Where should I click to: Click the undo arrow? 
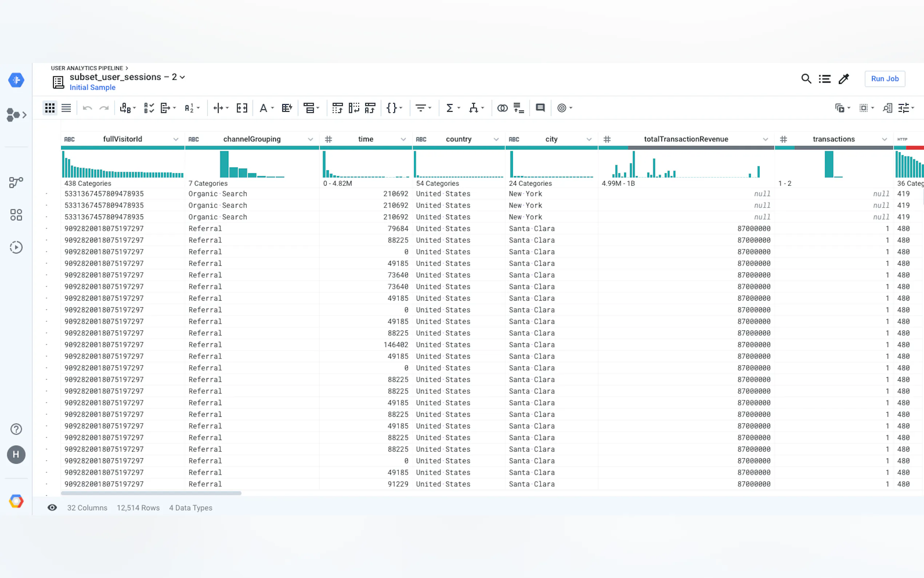pos(87,108)
